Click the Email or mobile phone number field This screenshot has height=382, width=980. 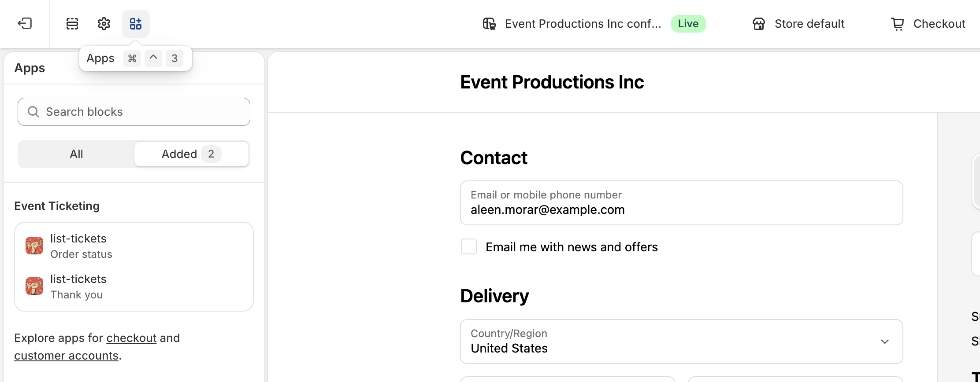coord(681,203)
